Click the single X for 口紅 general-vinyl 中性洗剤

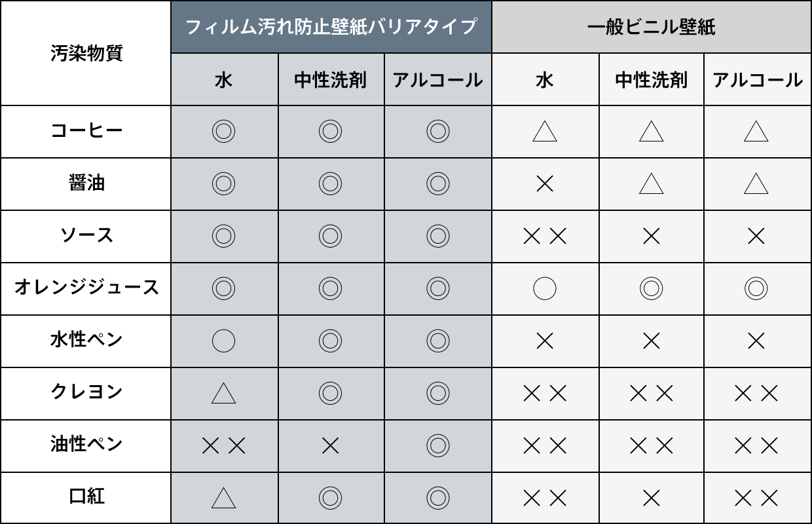[652, 498]
